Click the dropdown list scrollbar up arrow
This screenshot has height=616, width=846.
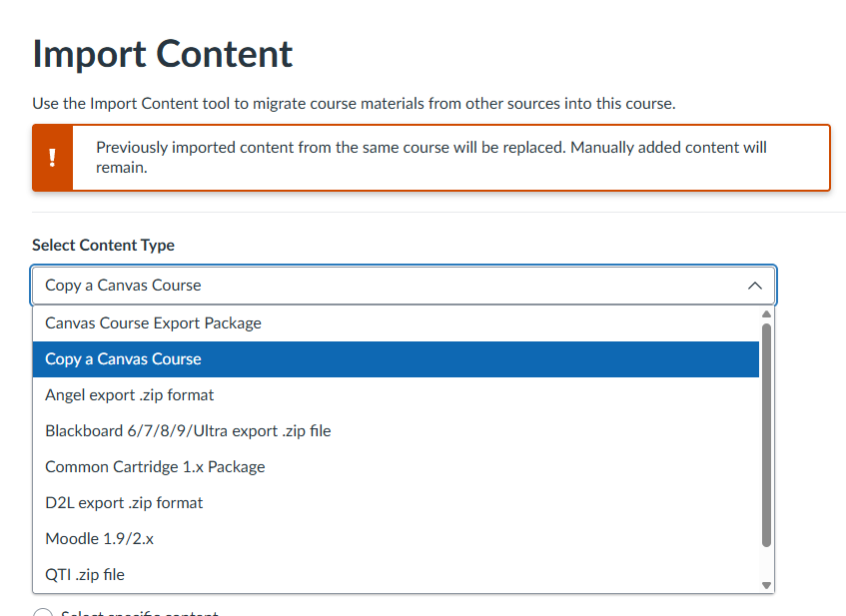click(766, 313)
